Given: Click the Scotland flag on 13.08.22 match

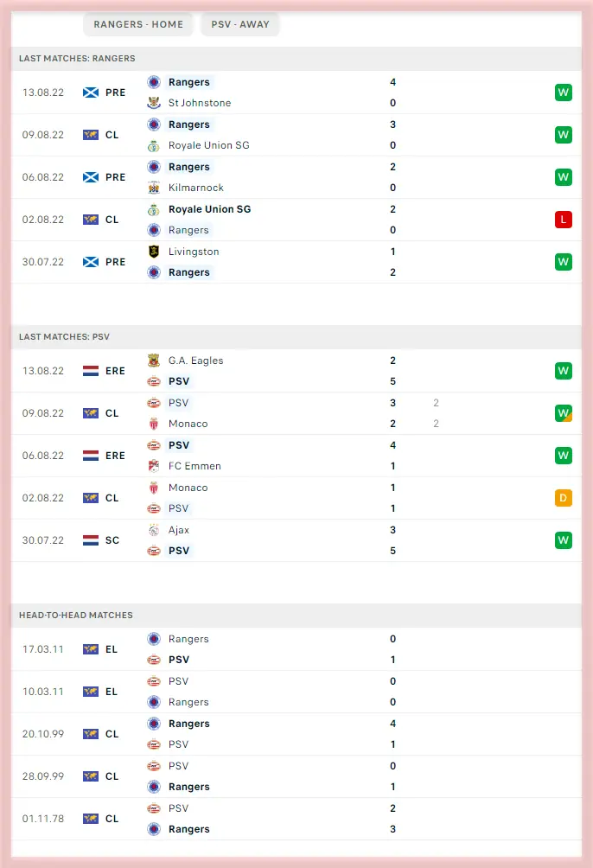Looking at the screenshot, I should click(x=90, y=93).
